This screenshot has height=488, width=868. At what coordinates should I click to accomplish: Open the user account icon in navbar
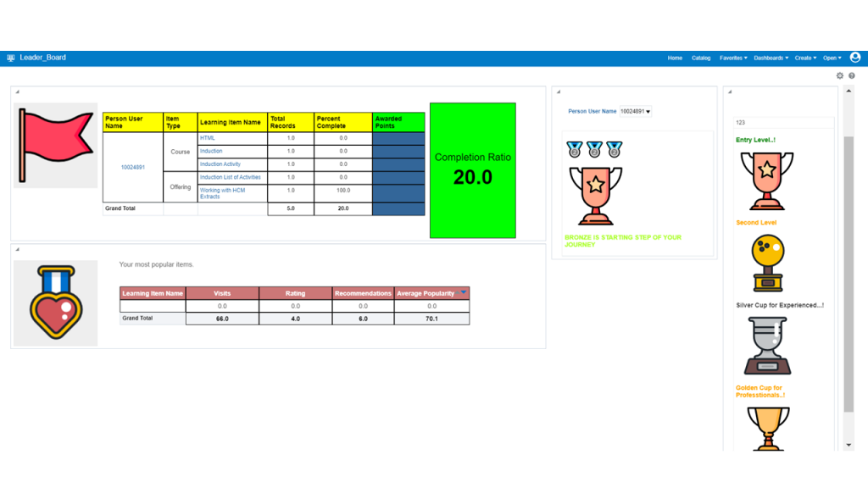pos(855,57)
